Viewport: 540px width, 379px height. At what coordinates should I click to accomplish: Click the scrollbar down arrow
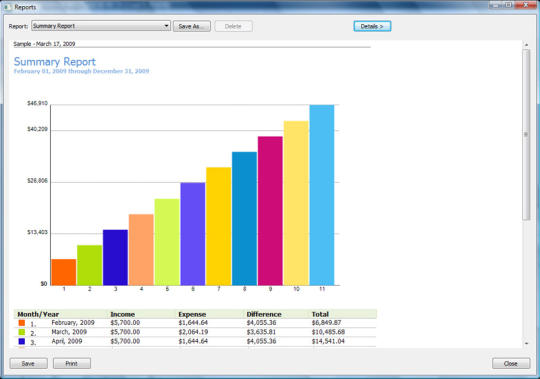[526, 343]
